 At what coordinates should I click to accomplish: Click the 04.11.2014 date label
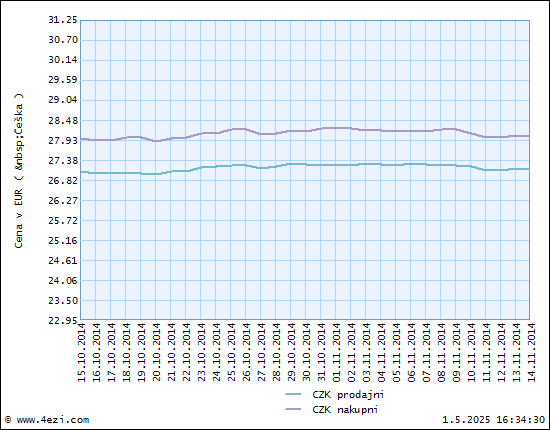pos(381,352)
